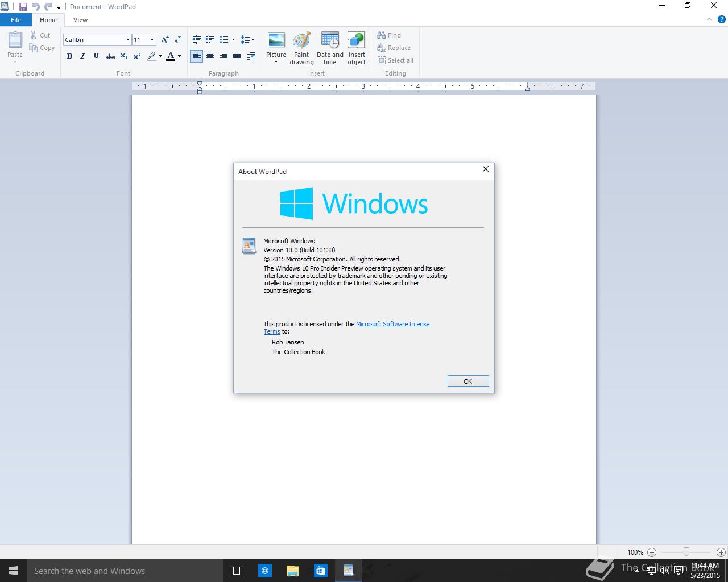Insert a Picture
This screenshot has height=582, width=728.
point(276,44)
